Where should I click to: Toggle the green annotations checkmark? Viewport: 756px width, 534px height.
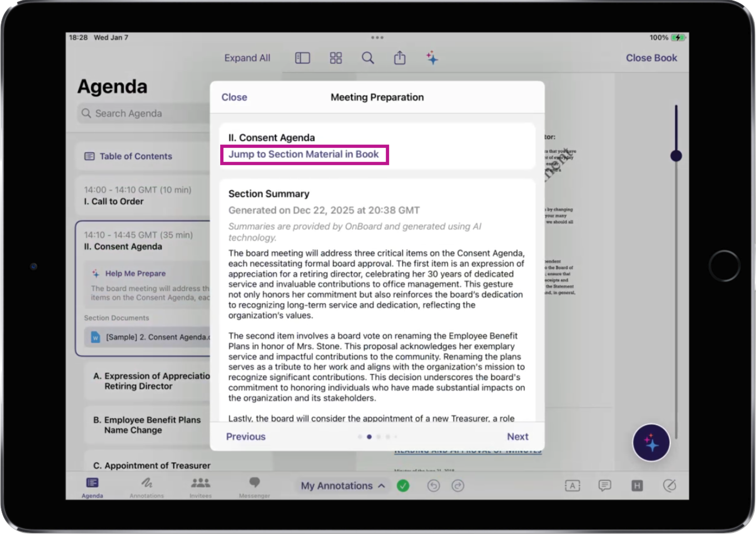tap(403, 486)
